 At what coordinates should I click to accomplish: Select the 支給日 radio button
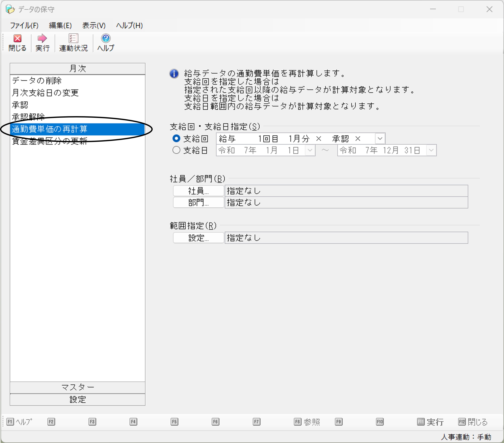[176, 150]
